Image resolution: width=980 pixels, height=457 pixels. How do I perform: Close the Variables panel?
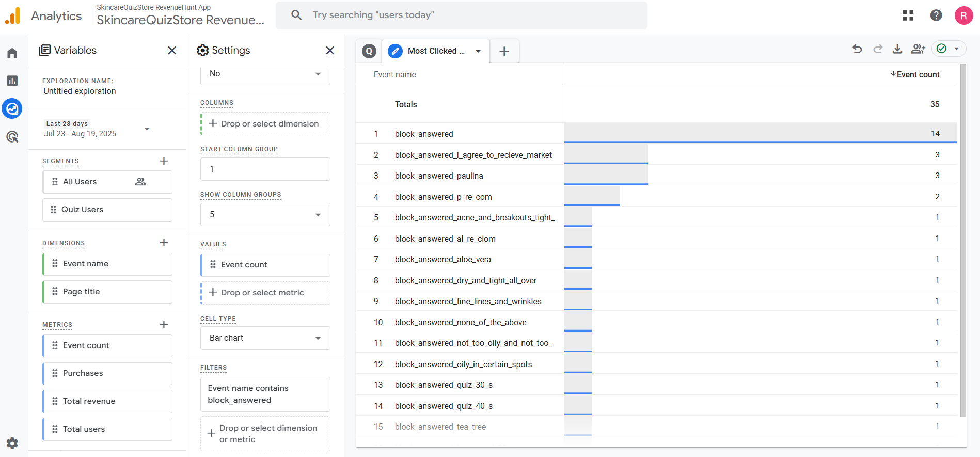172,50
